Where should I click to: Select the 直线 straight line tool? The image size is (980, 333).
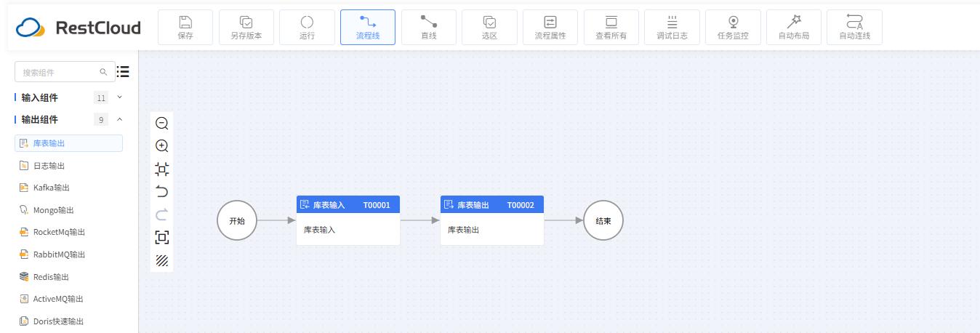click(x=429, y=28)
